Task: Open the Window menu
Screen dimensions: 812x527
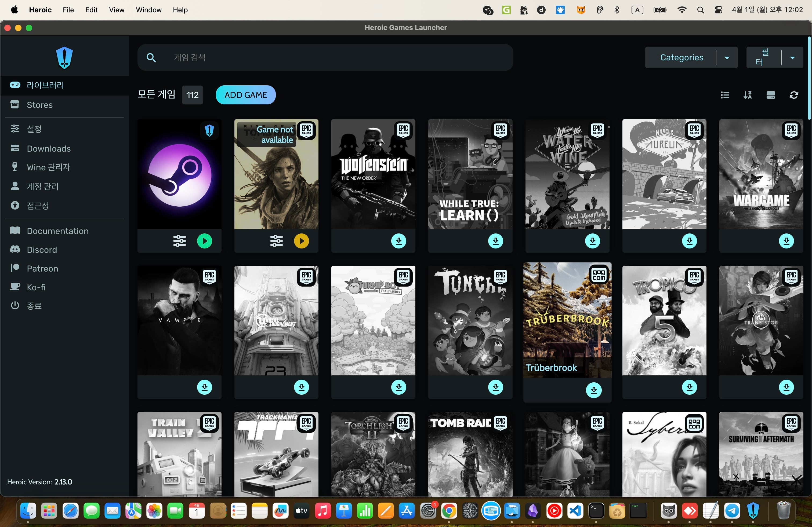Action: [149, 10]
